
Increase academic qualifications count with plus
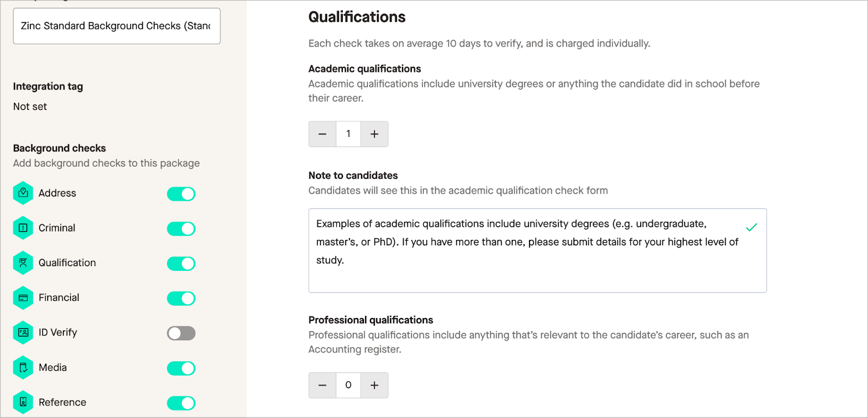[x=374, y=134]
